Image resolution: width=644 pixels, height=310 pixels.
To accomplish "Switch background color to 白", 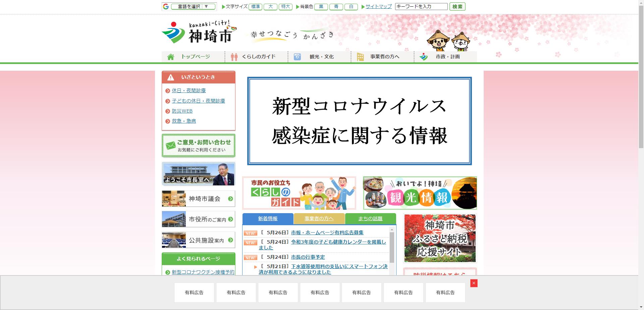I will pyautogui.click(x=351, y=6).
